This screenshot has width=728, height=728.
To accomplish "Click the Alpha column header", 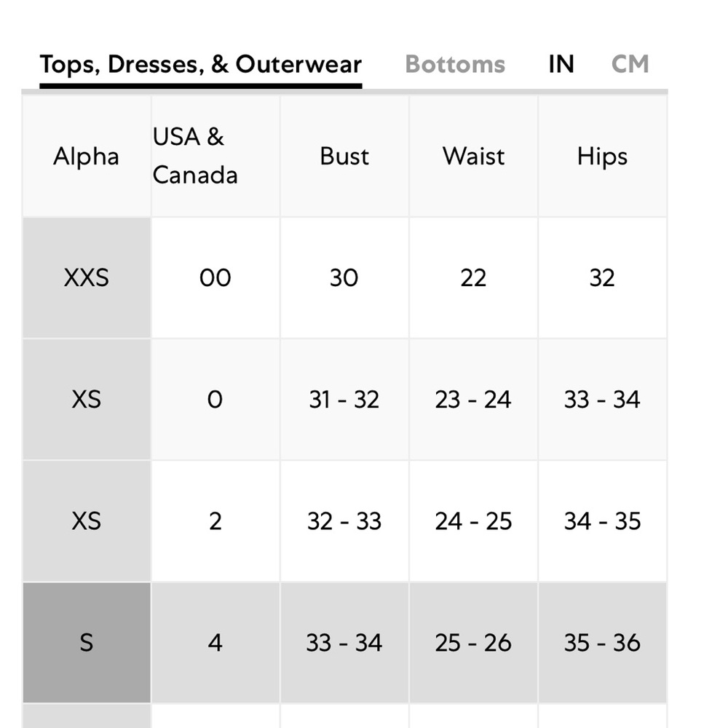I will coord(86,157).
